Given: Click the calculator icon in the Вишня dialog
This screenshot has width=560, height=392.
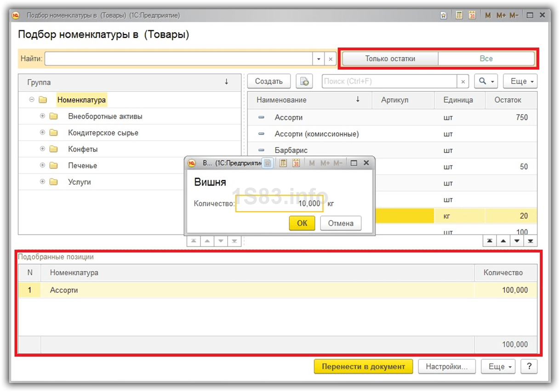Looking at the screenshot, I should (283, 163).
